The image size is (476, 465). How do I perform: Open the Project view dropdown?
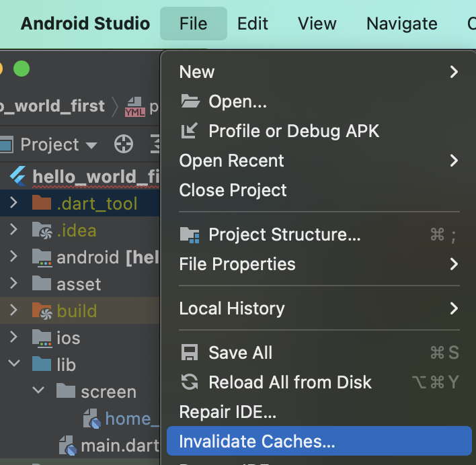(91, 145)
